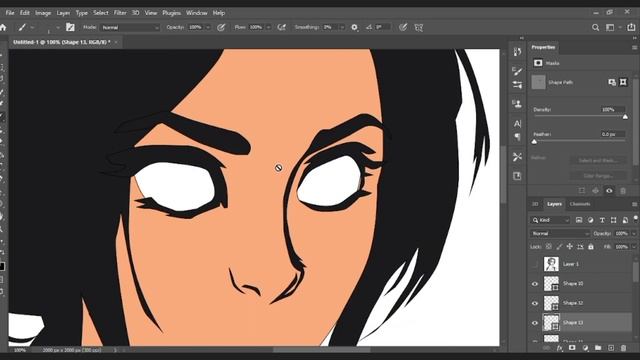Open symmetry paint butterfly icon
Screen dimensions: 640x360
(x=418, y=27)
